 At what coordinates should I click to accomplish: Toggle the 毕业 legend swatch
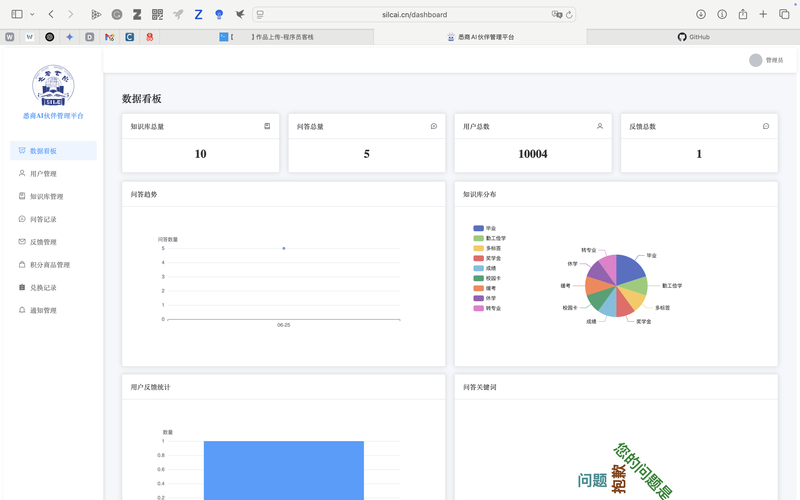479,228
